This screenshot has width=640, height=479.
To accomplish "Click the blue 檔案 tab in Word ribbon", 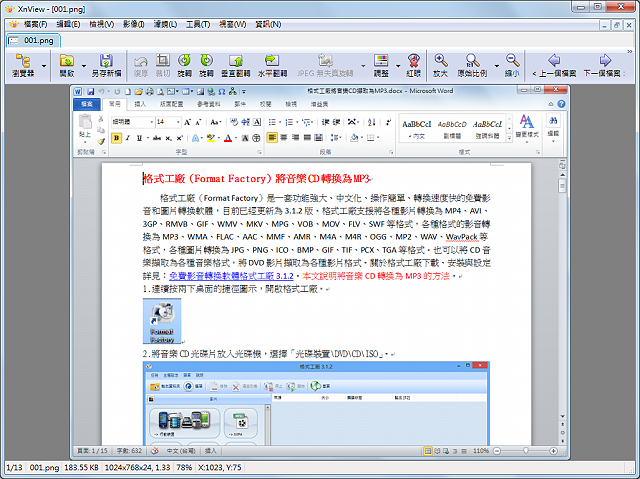I will pos(87,104).
